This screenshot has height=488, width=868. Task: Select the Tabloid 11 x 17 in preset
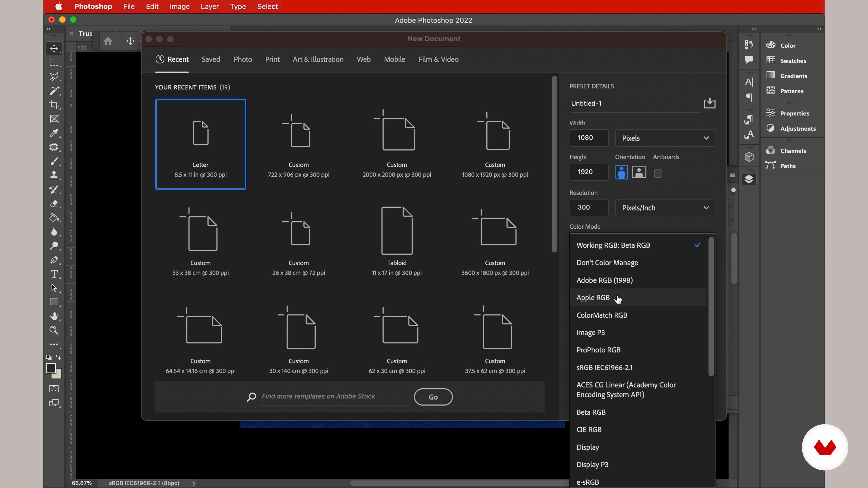coord(397,241)
